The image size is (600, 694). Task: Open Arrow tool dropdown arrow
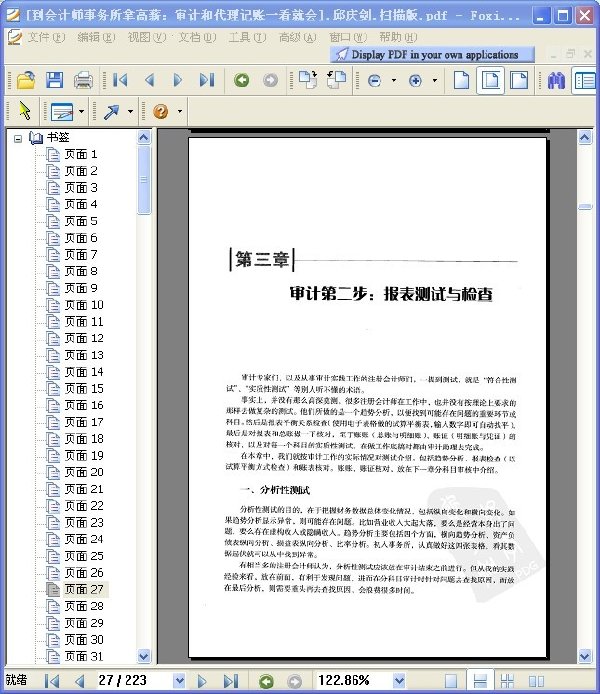click(x=131, y=111)
